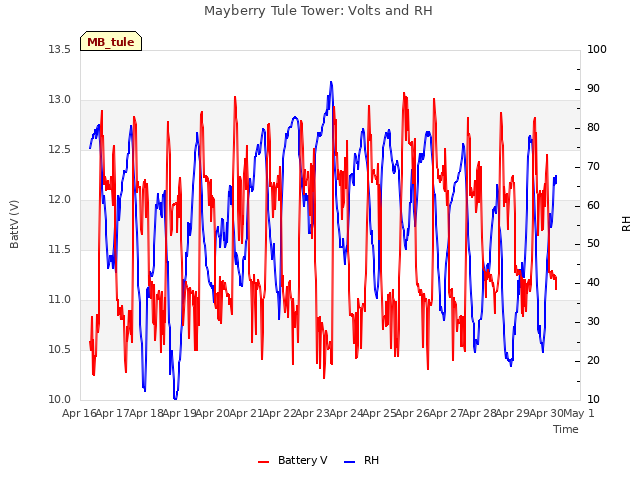Click the 40 tick label on the RH axis
The image size is (640, 480).
(x=593, y=282)
